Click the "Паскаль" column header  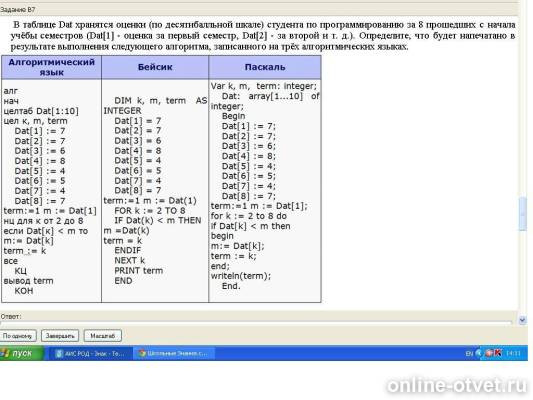pyautogui.click(x=265, y=67)
